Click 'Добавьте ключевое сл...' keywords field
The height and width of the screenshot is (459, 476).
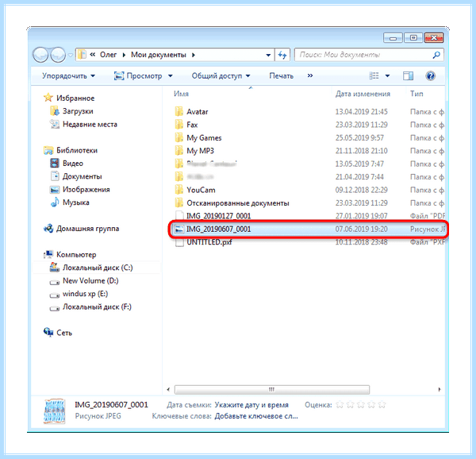[256, 416]
